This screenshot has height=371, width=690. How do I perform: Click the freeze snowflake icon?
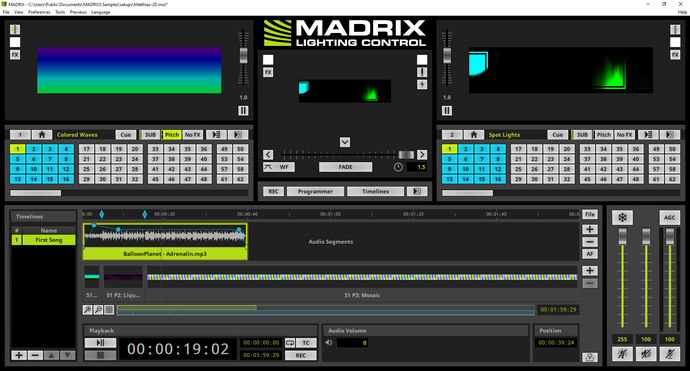coord(622,217)
